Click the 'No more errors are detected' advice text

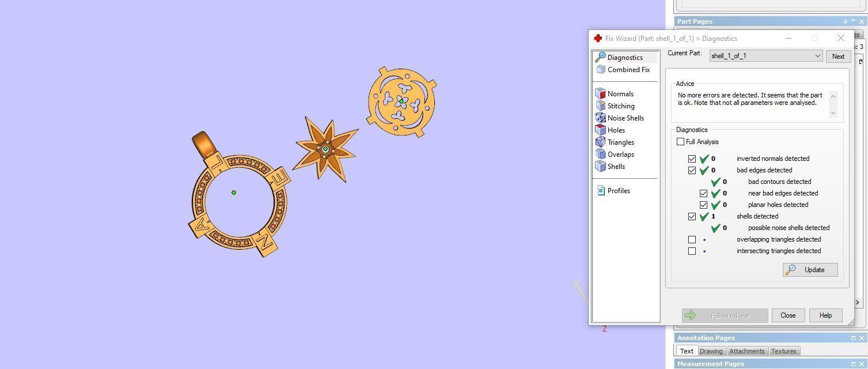(750, 99)
